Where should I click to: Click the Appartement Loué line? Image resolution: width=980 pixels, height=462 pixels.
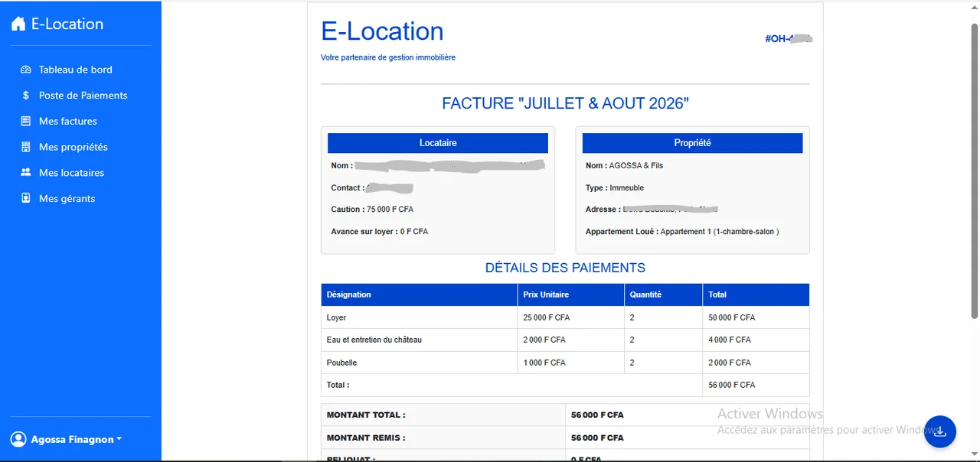(x=682, y=232)
